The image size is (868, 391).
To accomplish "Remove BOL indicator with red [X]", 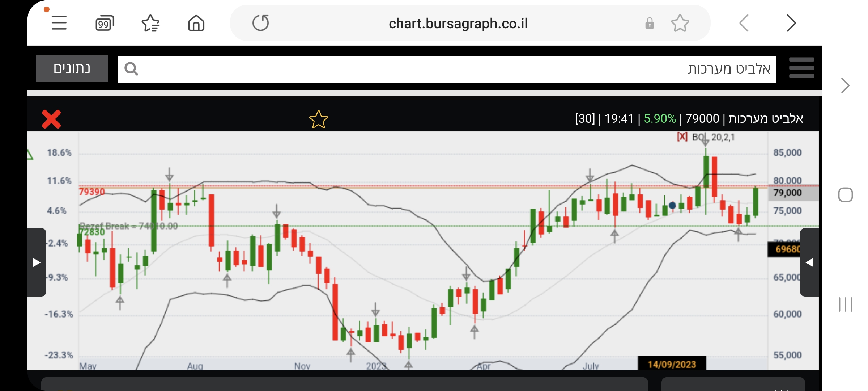I will tap(682, 137).
